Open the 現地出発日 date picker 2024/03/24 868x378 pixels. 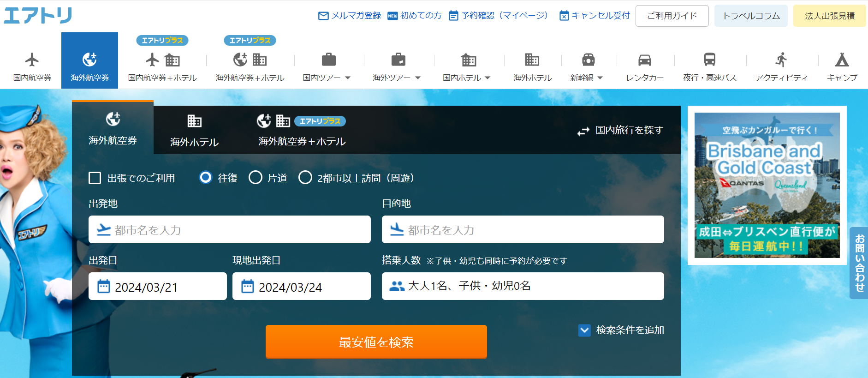pos(302,286)
